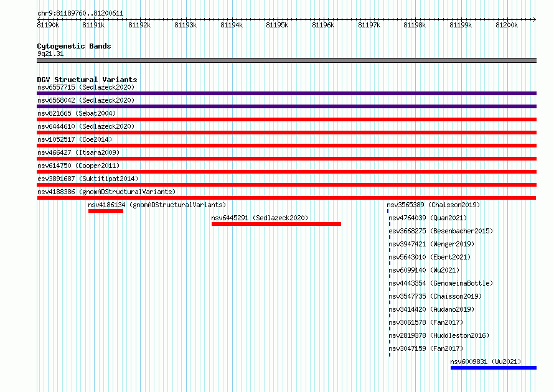Click the nsv4188386 (gnomADStructuralVariants) label
Viewport: 554px width, 392px height.
click(106, 192)
